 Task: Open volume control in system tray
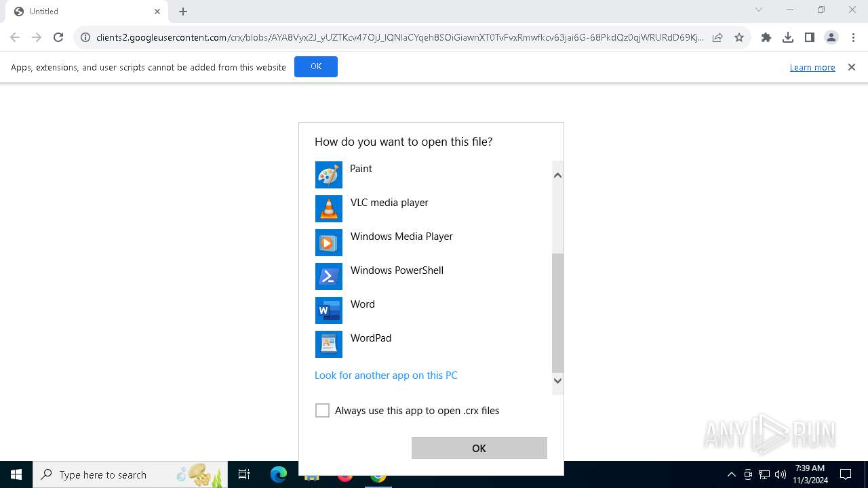click(x=781, y=474)
